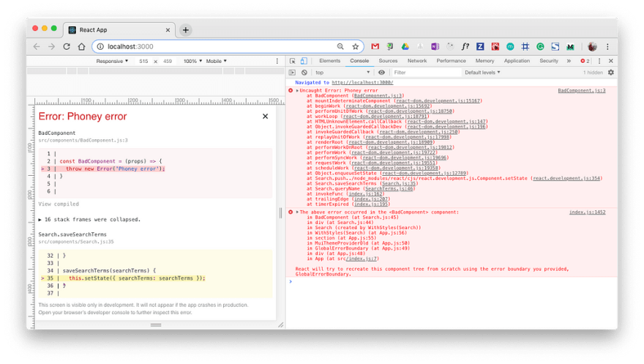Bookmark this page with the star

(355, 46)
